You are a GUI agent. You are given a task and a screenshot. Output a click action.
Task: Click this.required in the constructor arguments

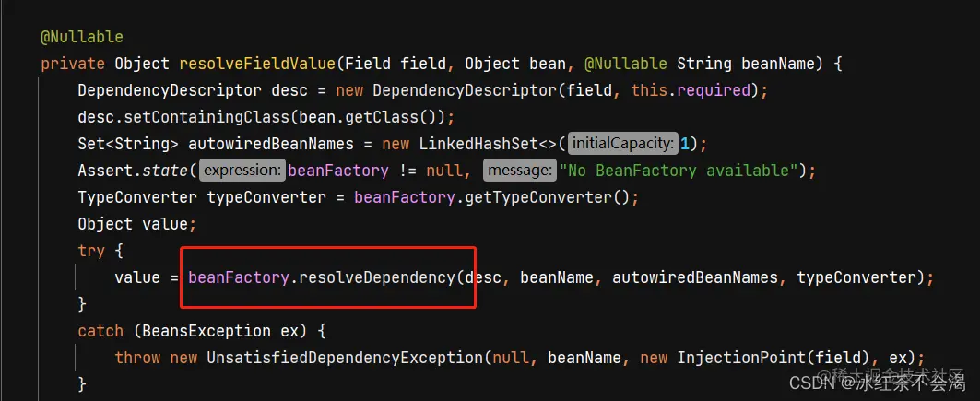click(x=690, y=90)
